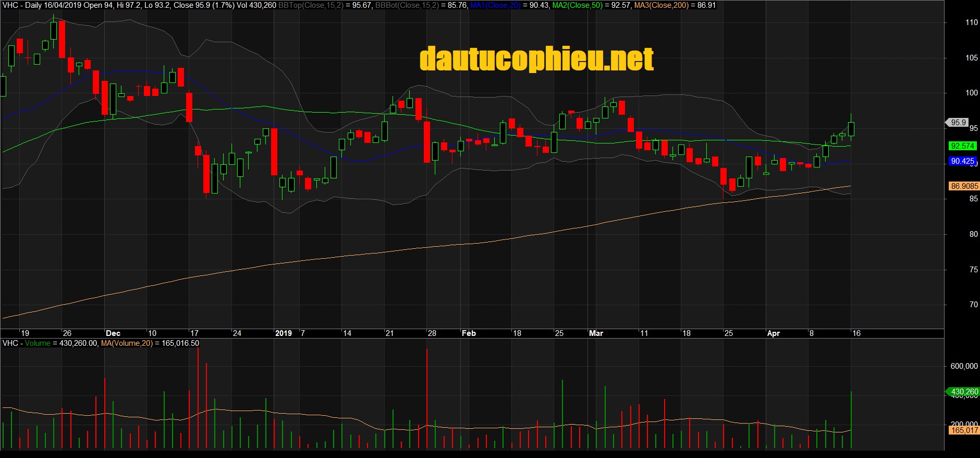Image resolution: width=980 pixels, height=458 pixels.
Task: Jump to the Dec marker on date axis
Action: coord(113,333)
